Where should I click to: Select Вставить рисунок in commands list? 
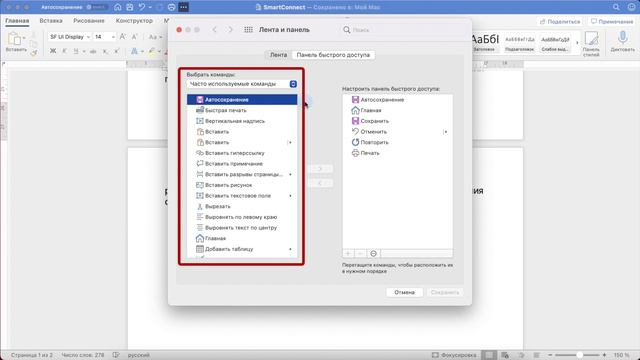pyautogui.click(x=242, y=185)
